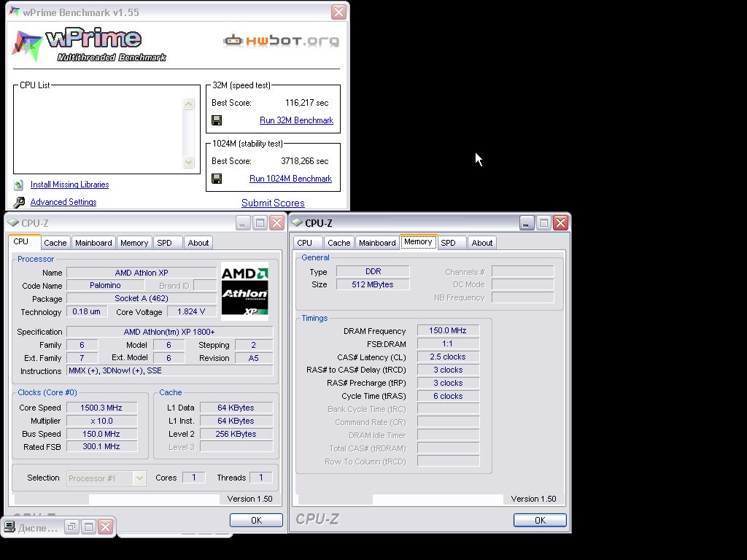Maximize the right CPU-Z window

tap(543, 223)
